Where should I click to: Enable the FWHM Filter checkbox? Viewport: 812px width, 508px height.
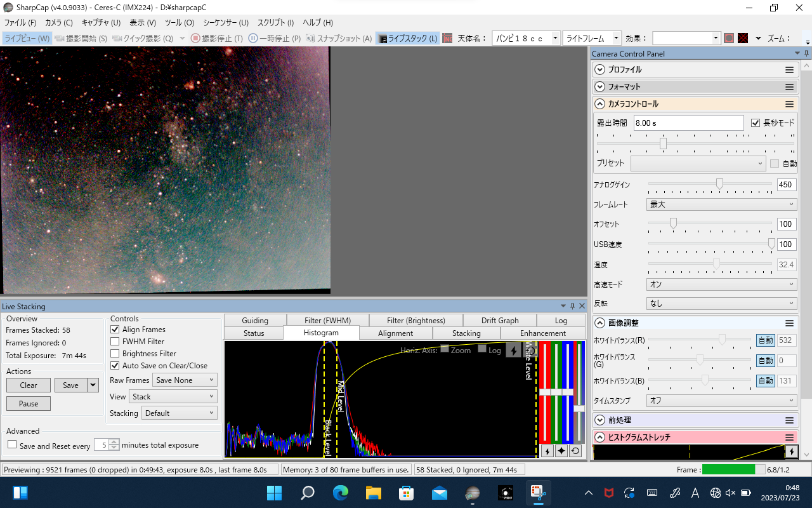(x=115, y=342)
